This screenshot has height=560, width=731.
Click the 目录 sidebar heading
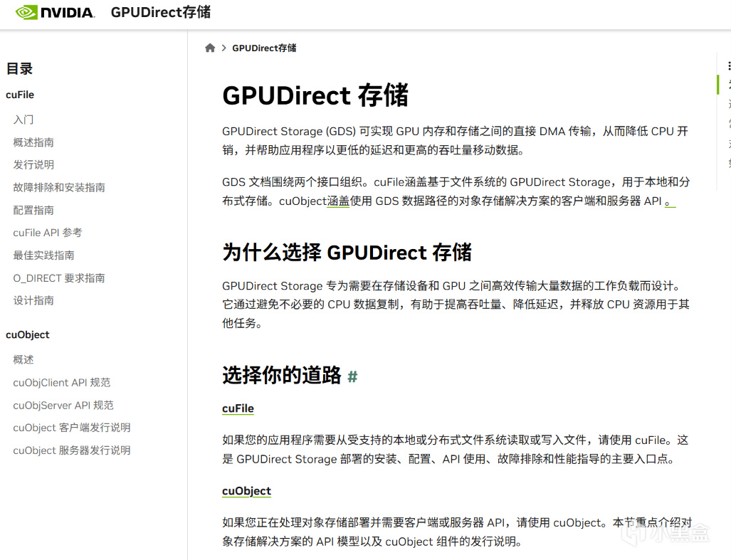point(20,69)
